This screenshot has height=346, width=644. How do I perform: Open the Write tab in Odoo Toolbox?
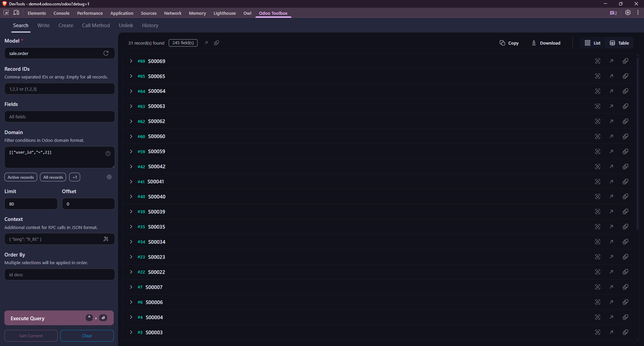coord(43,25)
